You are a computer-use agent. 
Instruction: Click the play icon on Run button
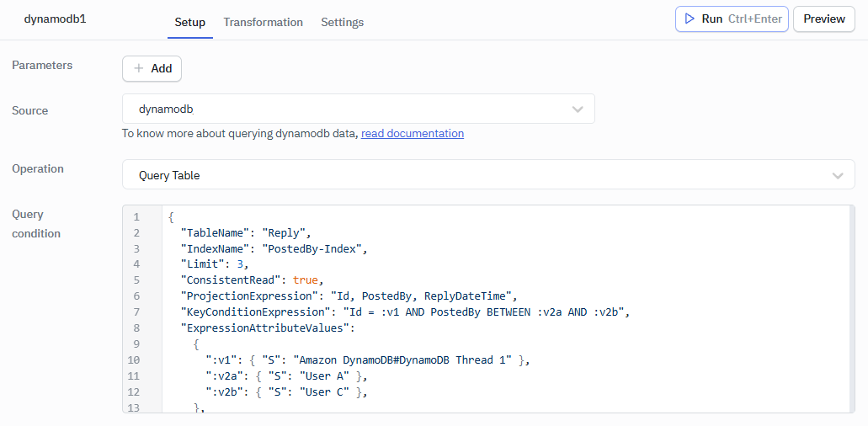(690, 19)
